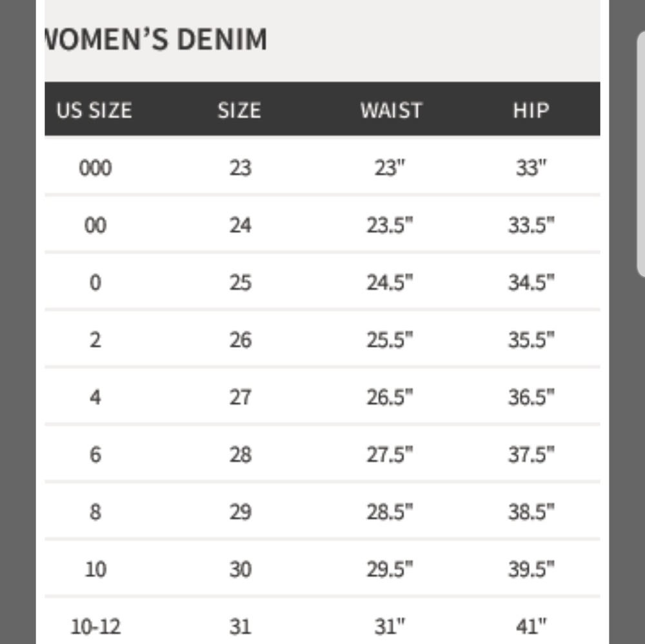The height and width of the screenshot is (644, 645).
Task: Click the US size 10-12 cell
Action: tap(95, 626)
